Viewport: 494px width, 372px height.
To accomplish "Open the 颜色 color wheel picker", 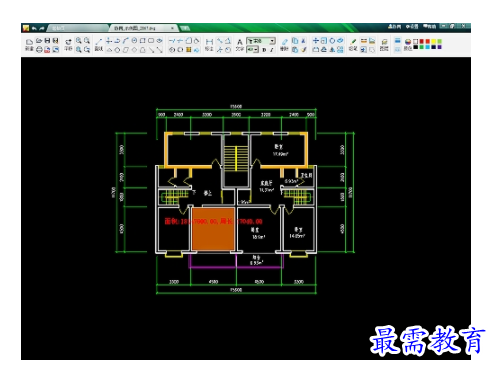I will click(x=408, y=44).
